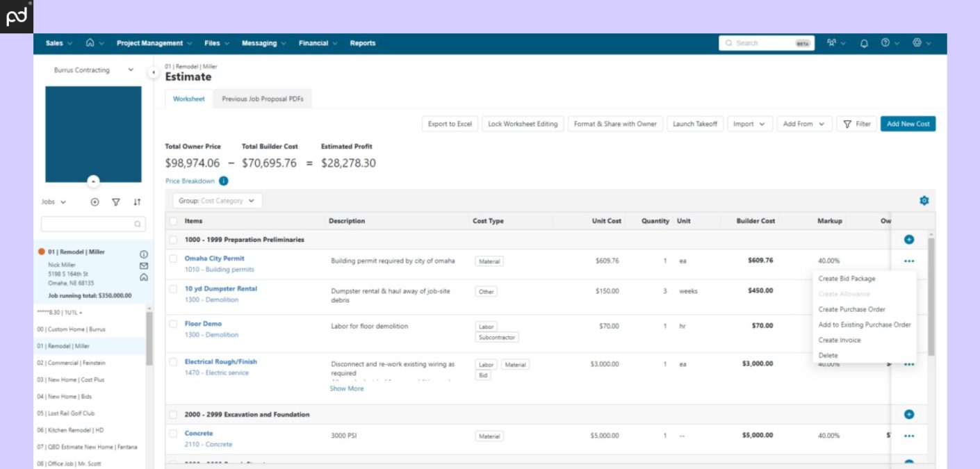Image resolution: width=980 pixels, height=469 pixels.
Task: Open the worksheet settings gear icon
Action: point(924,201)
